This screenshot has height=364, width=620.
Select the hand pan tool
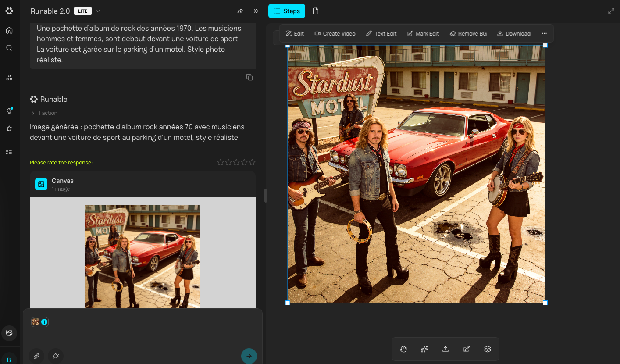403,349
